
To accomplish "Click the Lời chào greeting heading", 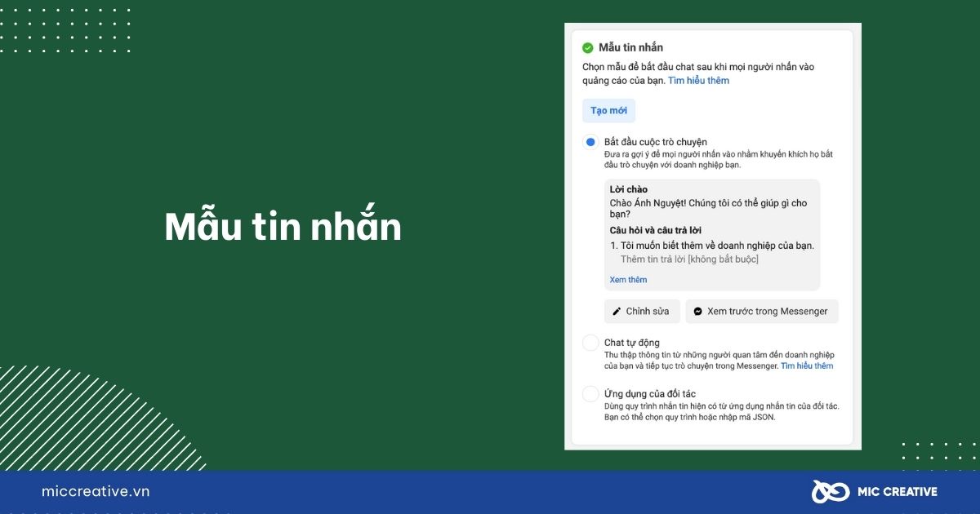I will coord(629,189).
